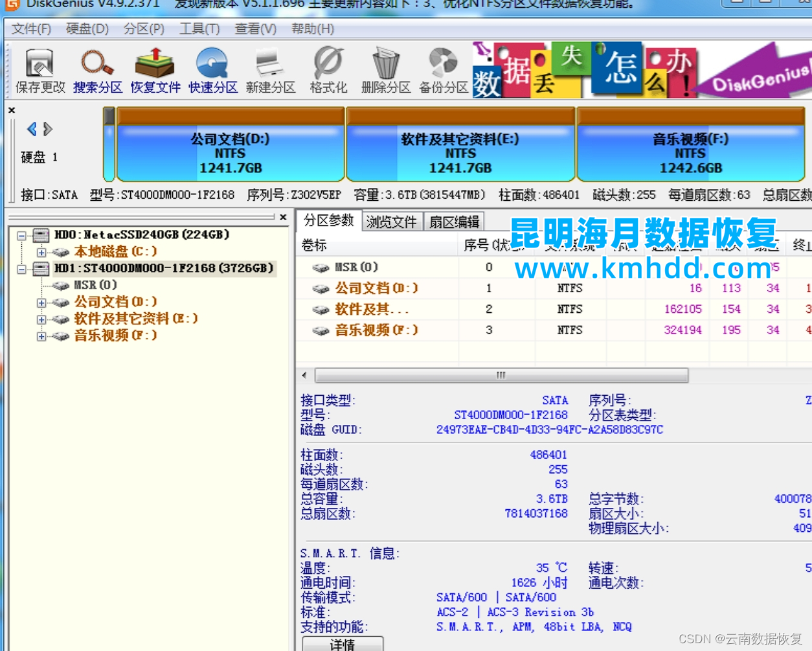The image size is (812, 651).
Task: Close the left tree panel
Action: coord(283,217)
